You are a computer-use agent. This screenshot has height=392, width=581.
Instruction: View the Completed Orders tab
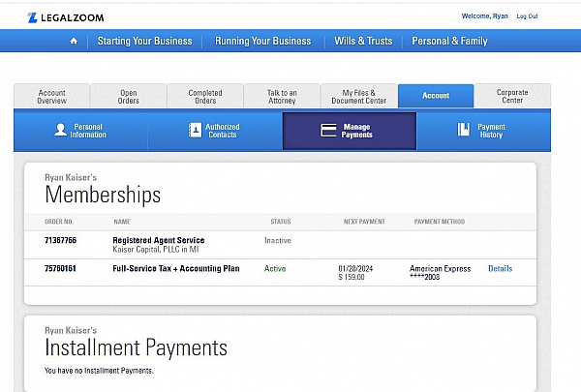coord(204,96)
